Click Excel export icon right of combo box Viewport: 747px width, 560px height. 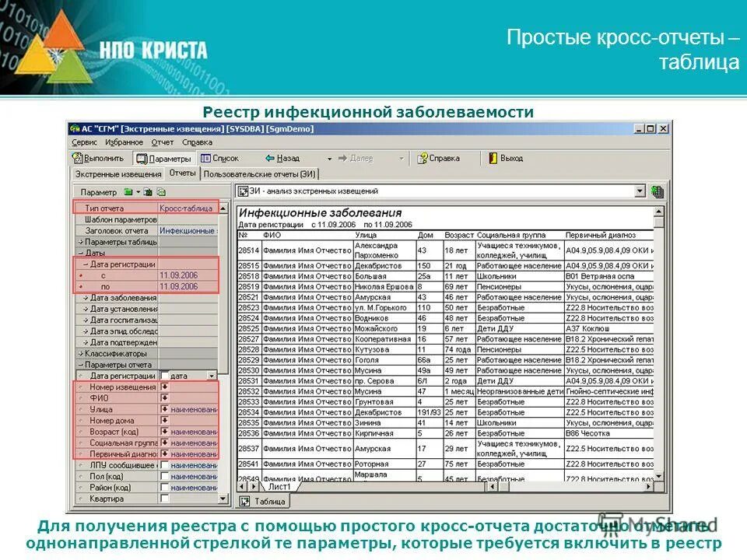658,192
